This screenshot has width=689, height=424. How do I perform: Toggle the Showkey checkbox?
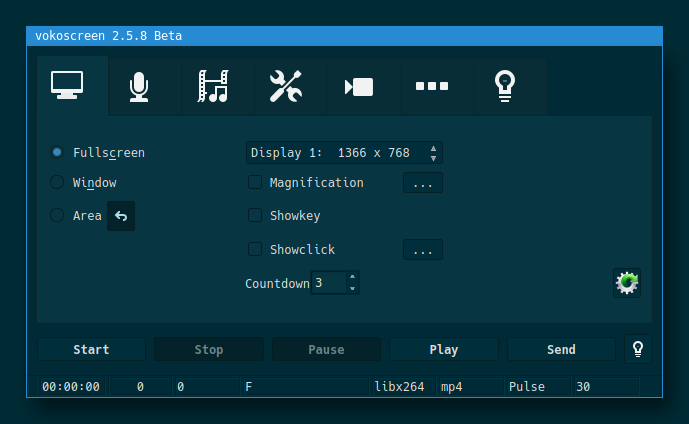pos(255,216)
